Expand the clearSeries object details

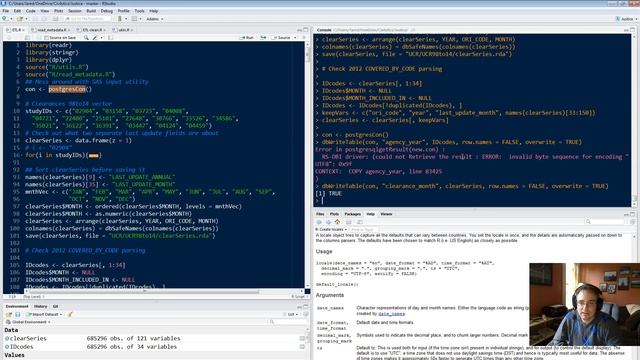tap(7, 339)
